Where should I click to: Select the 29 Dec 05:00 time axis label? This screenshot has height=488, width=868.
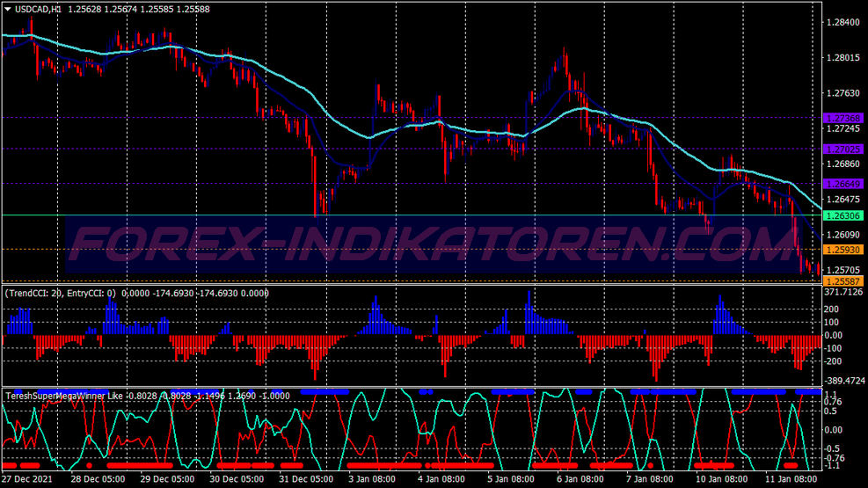167,479
